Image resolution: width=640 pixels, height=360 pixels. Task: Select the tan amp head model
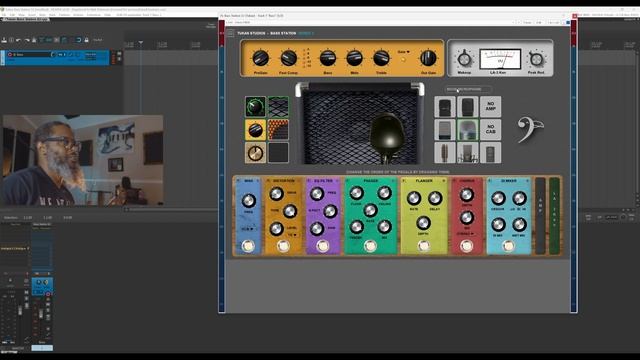[x=256, y=153]
